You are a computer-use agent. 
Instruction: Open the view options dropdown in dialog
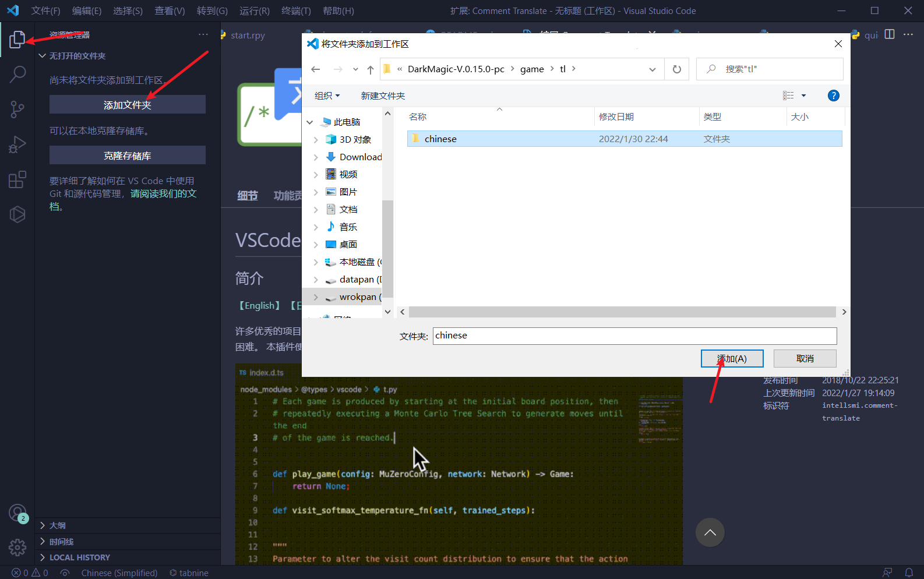tap(803, 96)
